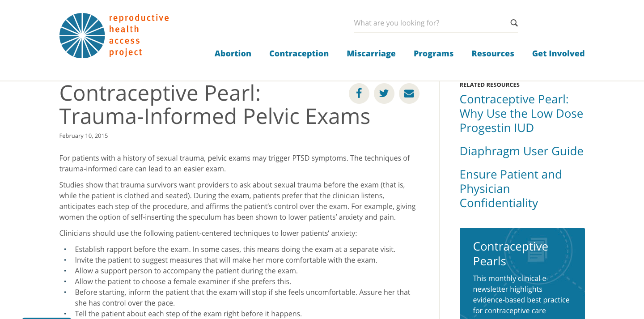Click the search magnifying glass icon
This screenshot has height=319, width=644.
tap(513, 22)
